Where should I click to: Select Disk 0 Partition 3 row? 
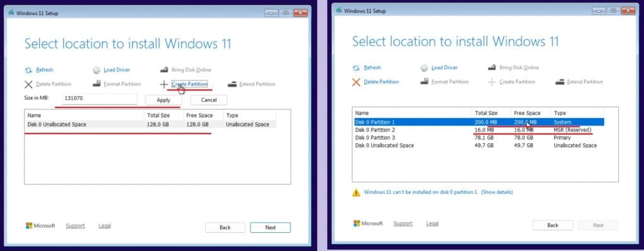tap(479, 138)
